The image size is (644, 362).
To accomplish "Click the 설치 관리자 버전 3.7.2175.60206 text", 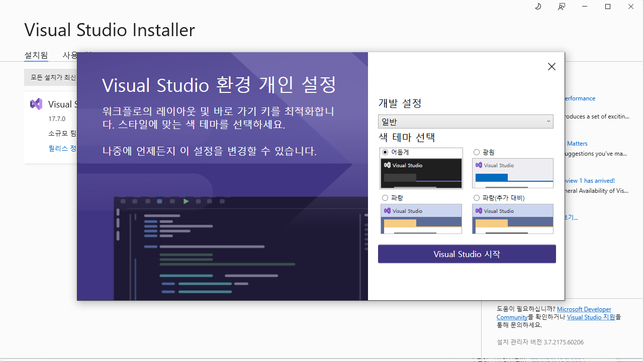I will (x=540, y=342).
